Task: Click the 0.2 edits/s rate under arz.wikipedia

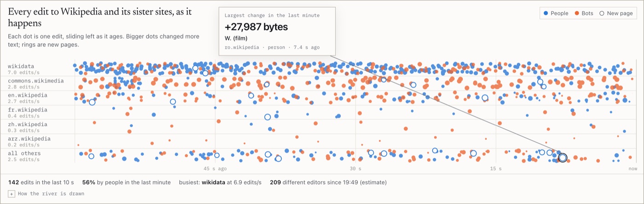Action: click(23, 145)
